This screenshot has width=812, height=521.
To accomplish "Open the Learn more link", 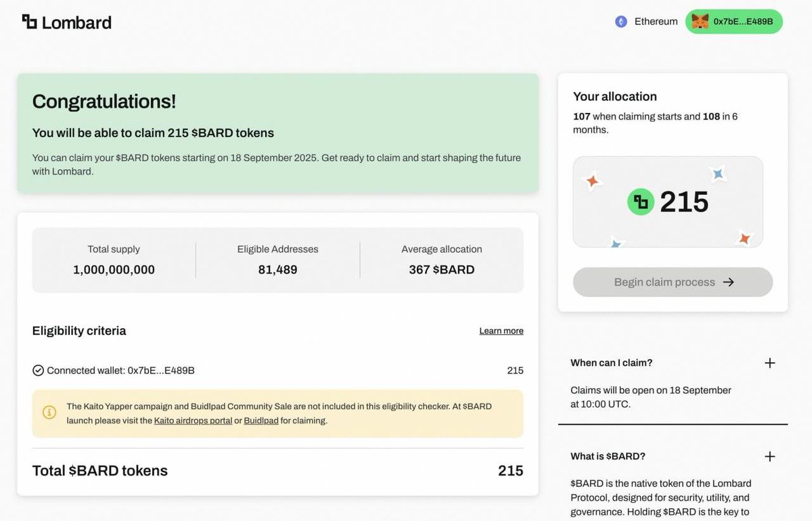I will [x=501, y=330].
